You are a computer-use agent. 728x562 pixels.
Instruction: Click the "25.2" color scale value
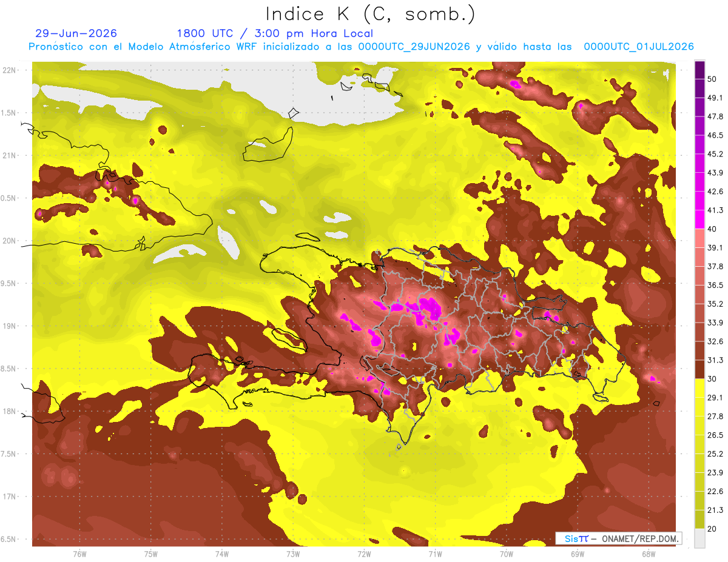715,453
